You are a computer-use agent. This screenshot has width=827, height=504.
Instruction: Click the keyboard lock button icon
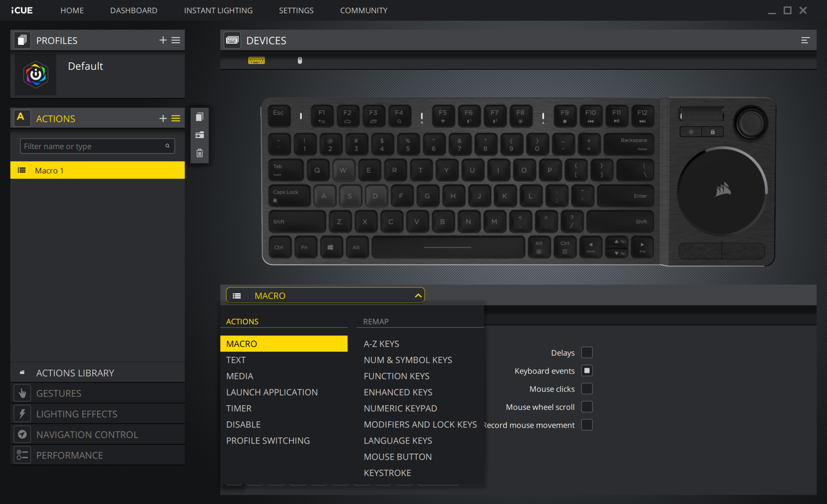[712, 132]
